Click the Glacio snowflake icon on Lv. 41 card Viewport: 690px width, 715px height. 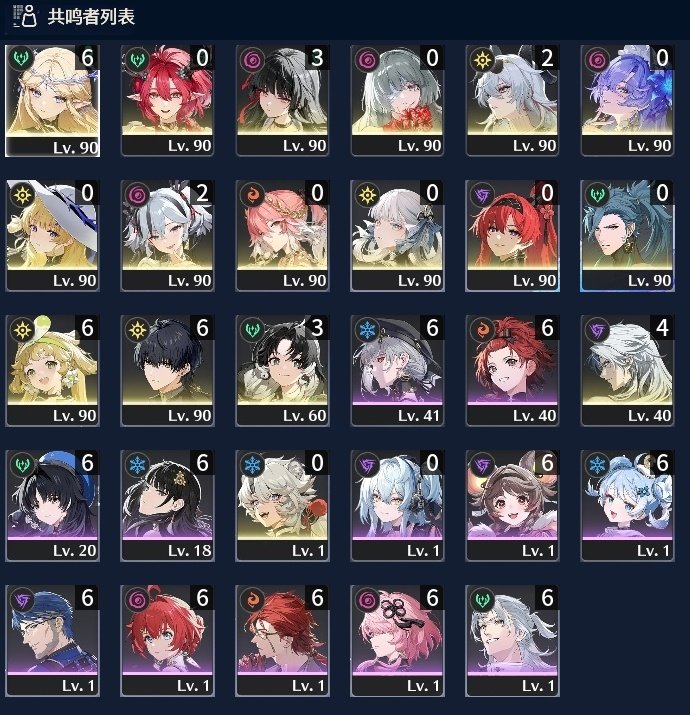pos(367,330)
